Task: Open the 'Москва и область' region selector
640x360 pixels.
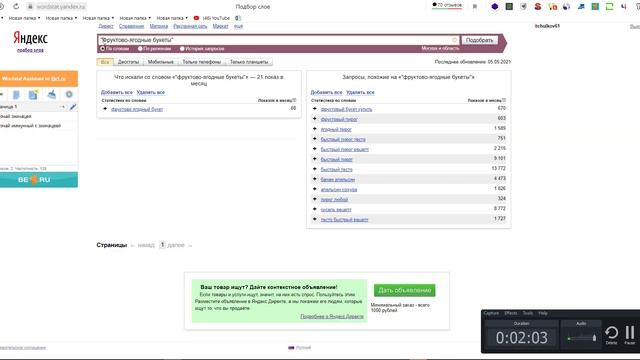Action: coord(440,48)
